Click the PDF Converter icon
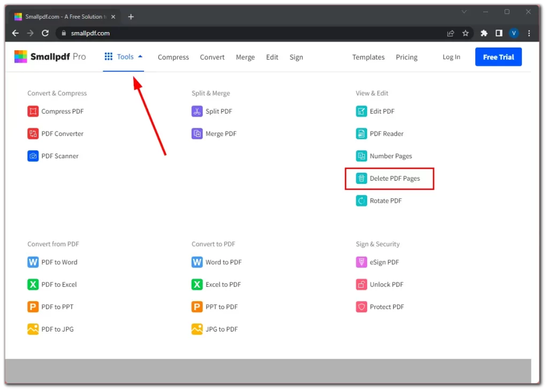This screenshot has width=548, height=392. tap(33, 134)
